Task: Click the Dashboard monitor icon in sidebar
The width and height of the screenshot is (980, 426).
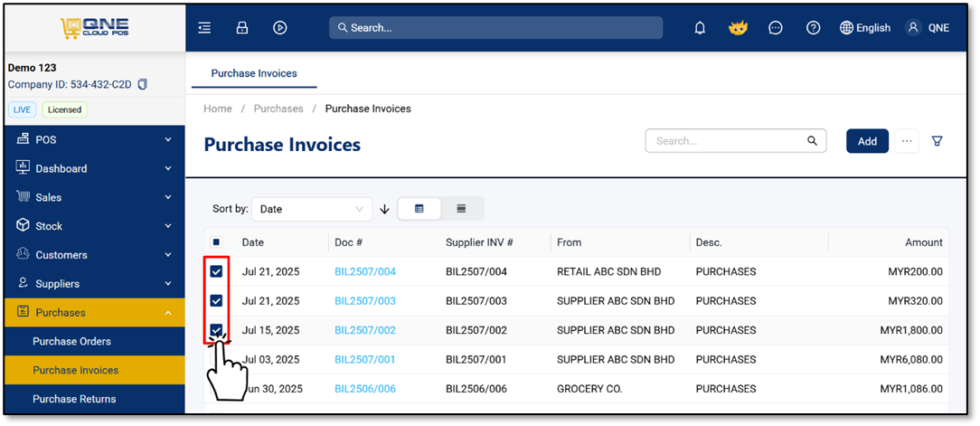Action: [24, 168]
